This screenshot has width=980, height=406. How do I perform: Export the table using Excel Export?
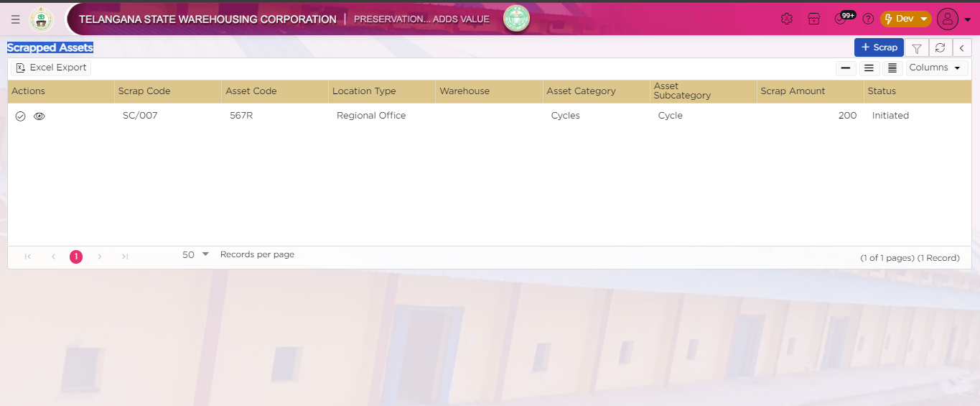point(51,68)
